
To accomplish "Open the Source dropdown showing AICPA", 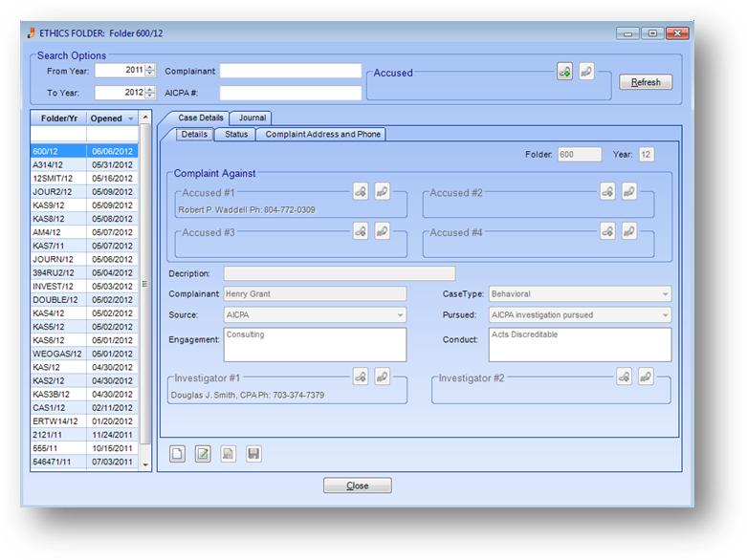I will (400, 315).
